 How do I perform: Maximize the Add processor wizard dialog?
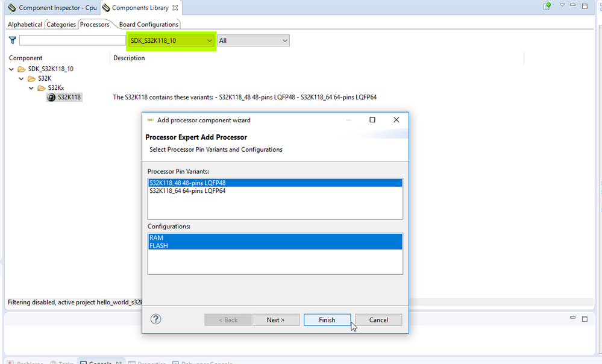[372, 120]
